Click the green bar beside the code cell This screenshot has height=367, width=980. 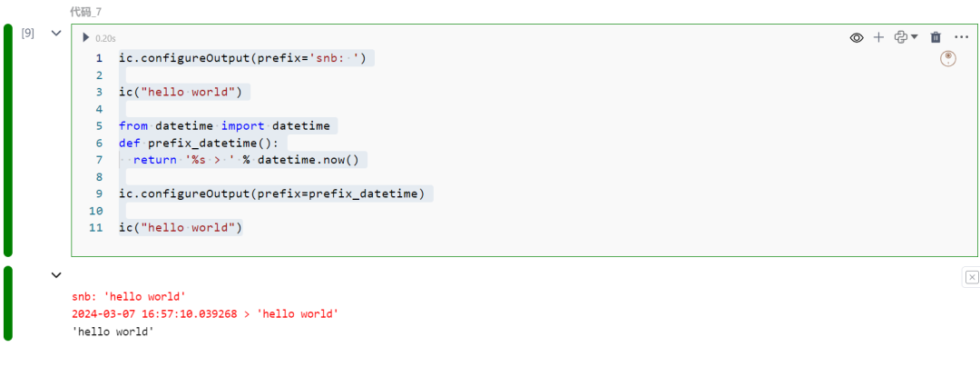(x=8, y=141)
